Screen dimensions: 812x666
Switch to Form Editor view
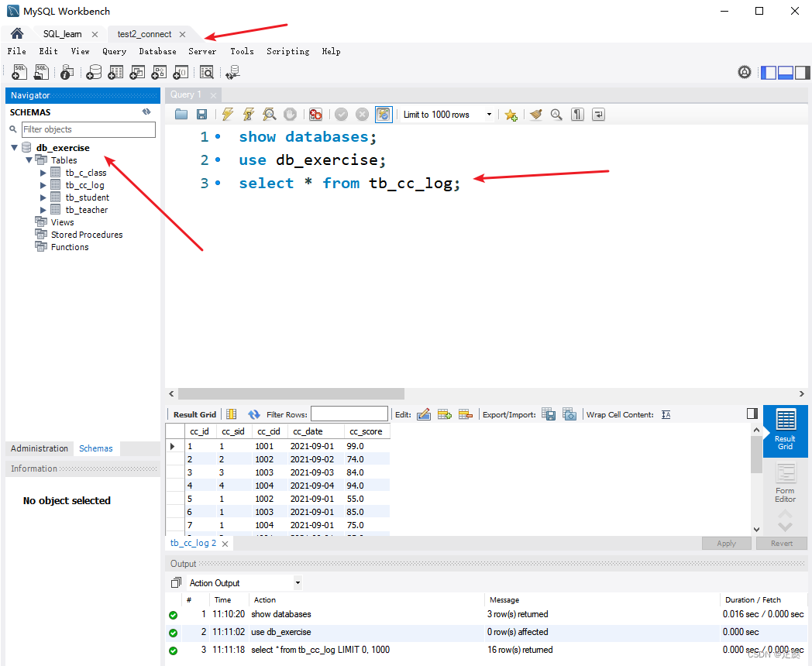[x=785, y=483]
